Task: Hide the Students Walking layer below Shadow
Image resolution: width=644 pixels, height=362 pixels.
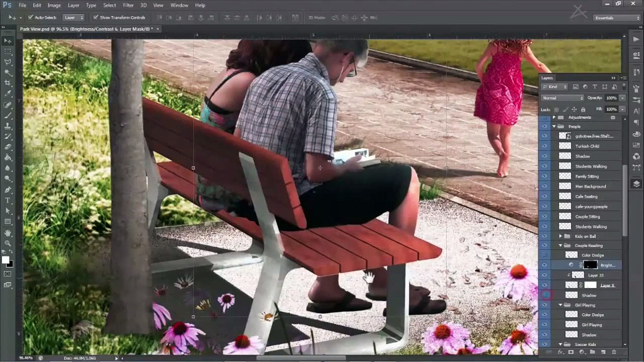Action: click(x=545, y=166)
